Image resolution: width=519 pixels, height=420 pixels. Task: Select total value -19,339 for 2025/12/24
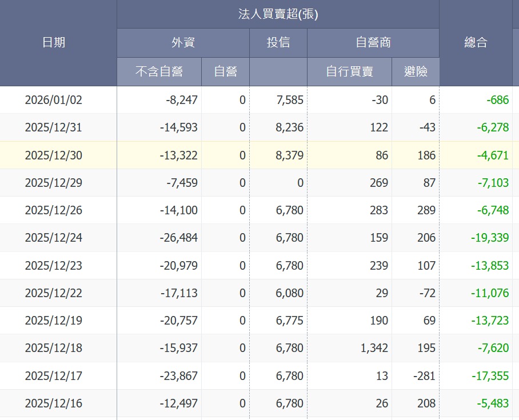click(489, 238)
